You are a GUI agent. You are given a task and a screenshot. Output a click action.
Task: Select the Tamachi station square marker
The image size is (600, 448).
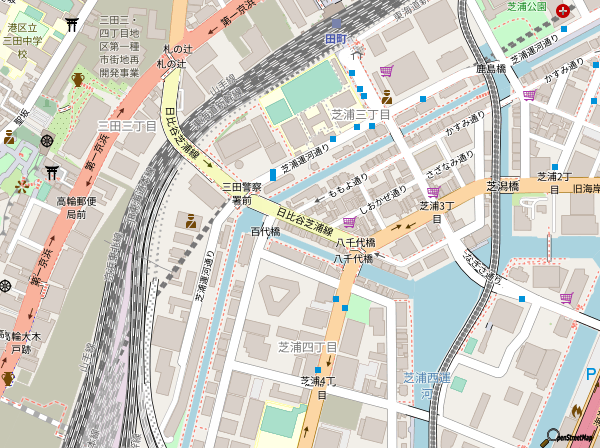[x=335, y=22]
